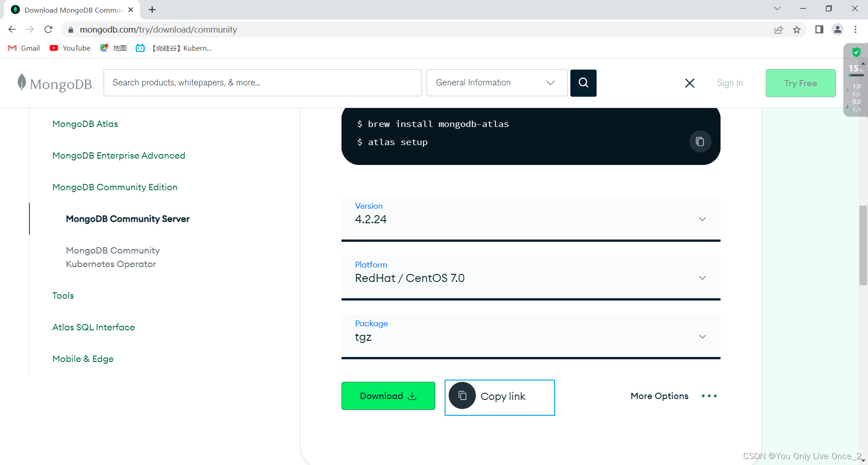Screen dimensions: 868x465
Task: Bookmark this tab with star
Action: click(x=797, y=30)
